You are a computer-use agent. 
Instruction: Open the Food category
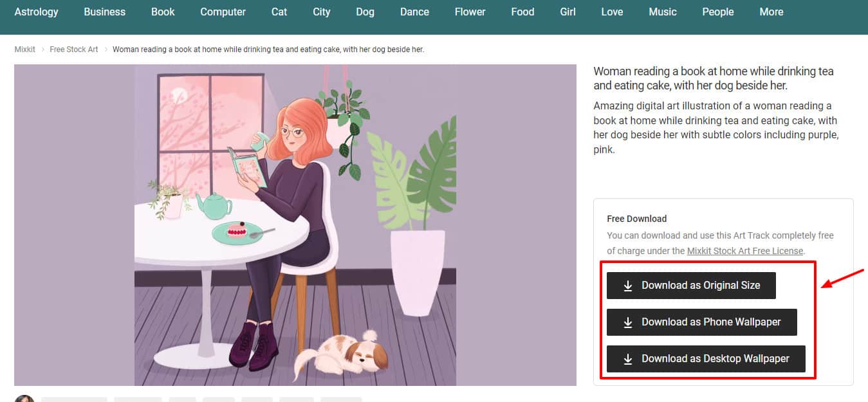point(522,12)
